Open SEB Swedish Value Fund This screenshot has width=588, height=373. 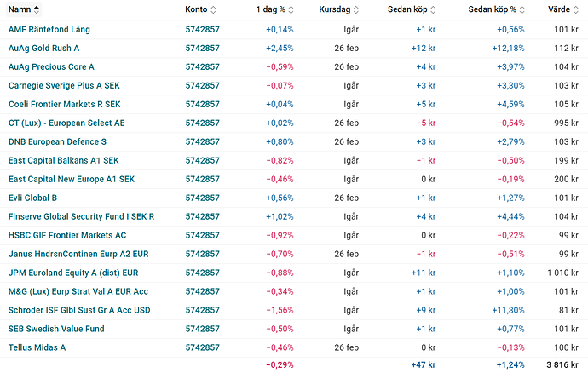point(56,329)
